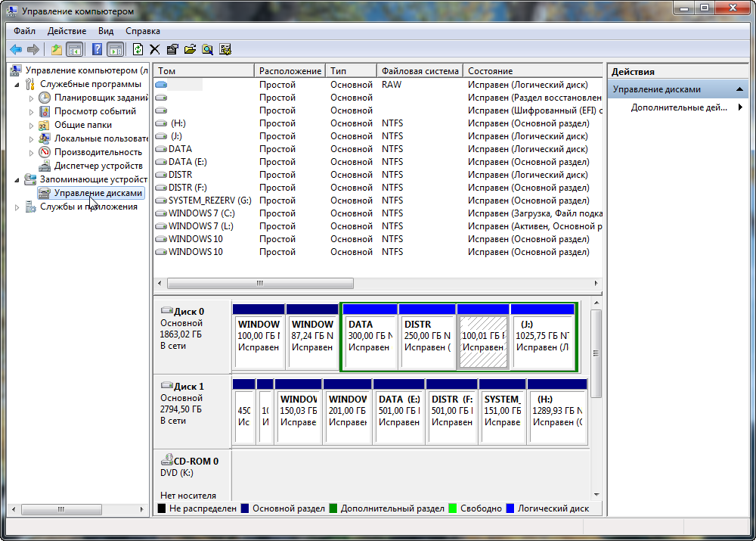
Task: Select (H:) 1289,93 ГБ partition block
Action: tap(557, 412)
